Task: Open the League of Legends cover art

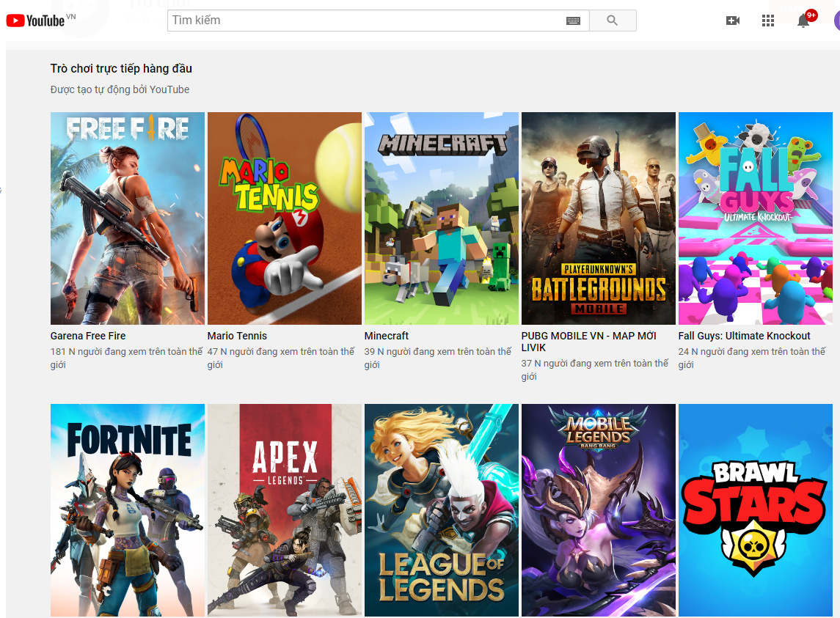Action: point(442,510)
